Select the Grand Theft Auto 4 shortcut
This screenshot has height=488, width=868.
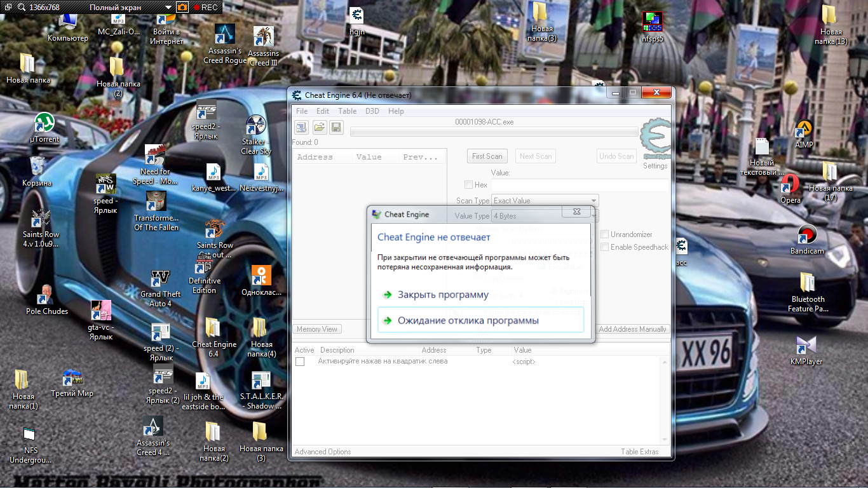pyautogui.click(x=160, y=288)
